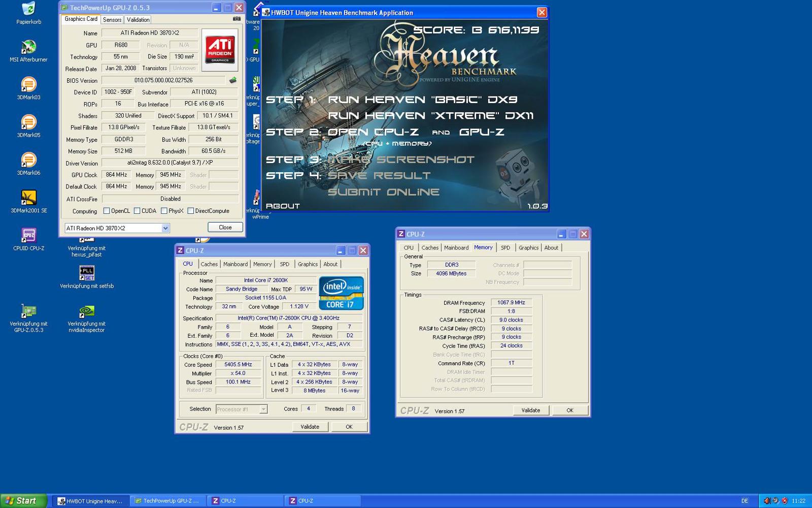Viewport: 812px width, 508px height.
Task: Click the Close button in GPU-Z
Action: tap(225, 227)
